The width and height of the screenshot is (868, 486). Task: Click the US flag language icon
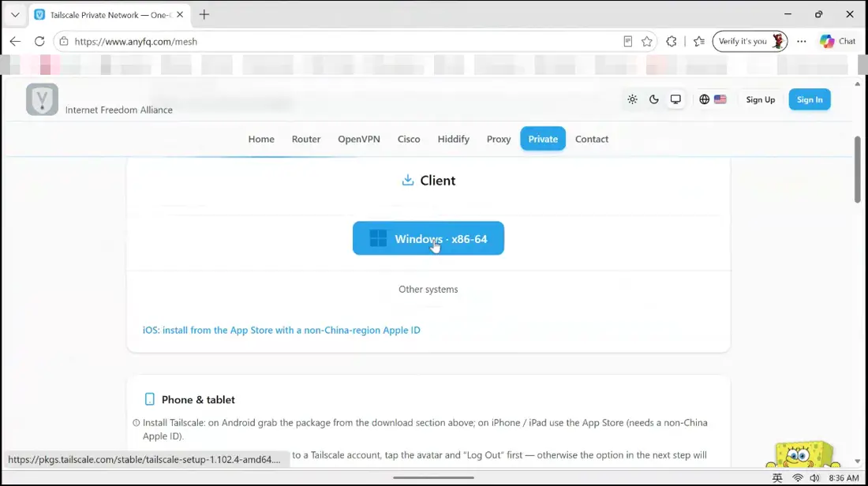(x=720, y=99)
